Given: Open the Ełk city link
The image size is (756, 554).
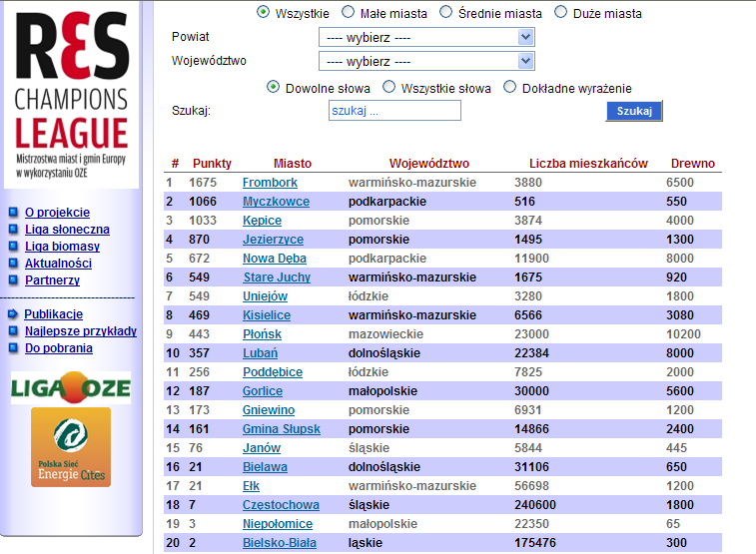Looking at the screenshot, I should pyautogui.click(x=251, y=486).
